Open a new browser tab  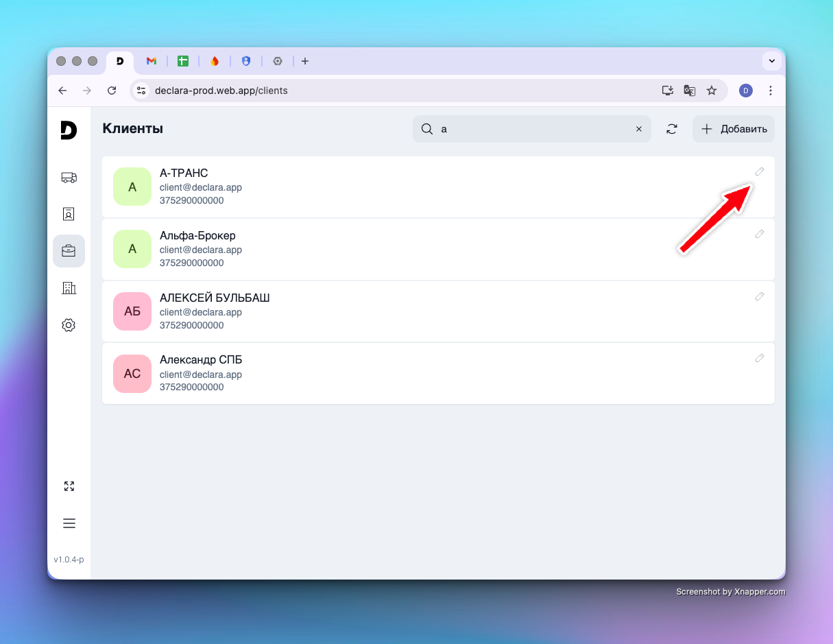[x=305, y=61]
